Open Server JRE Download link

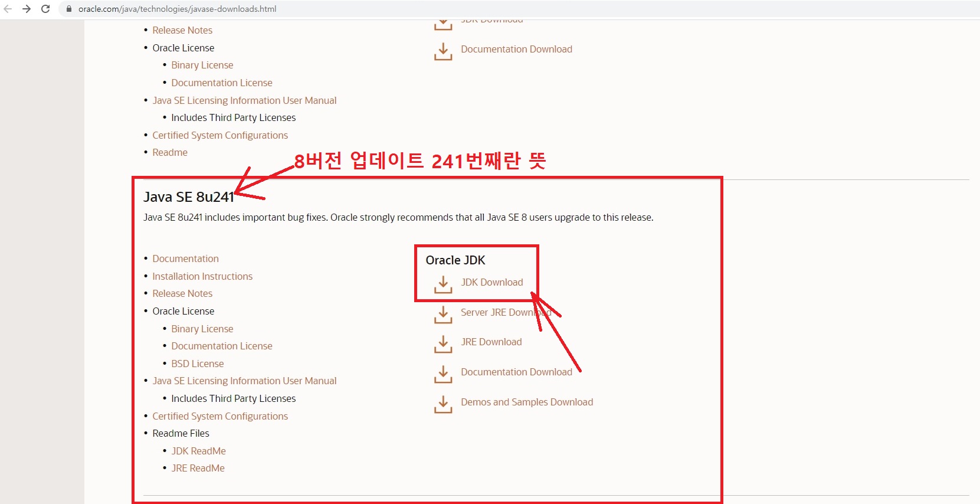[506, 312]
